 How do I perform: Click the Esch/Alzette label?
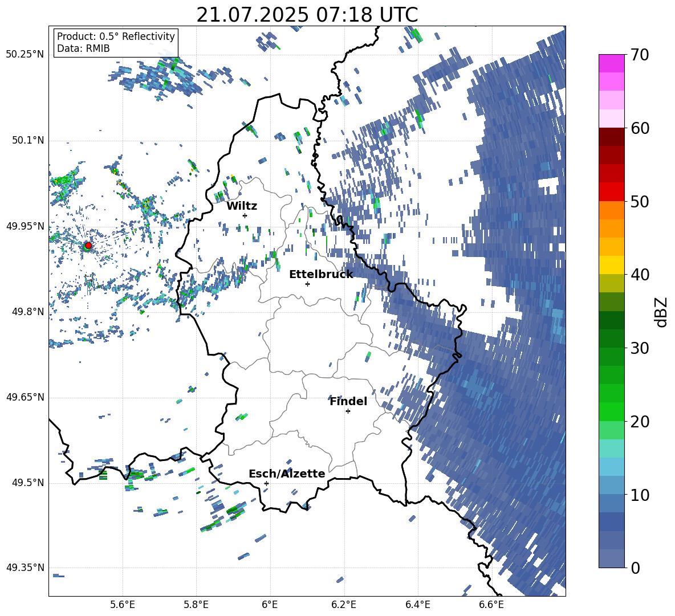(287, 474)
